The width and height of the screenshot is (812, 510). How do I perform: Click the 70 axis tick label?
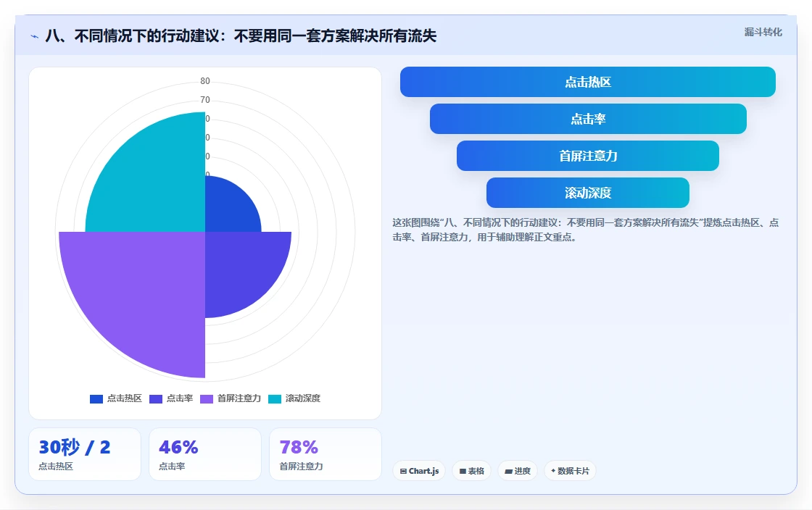[205, 100]
